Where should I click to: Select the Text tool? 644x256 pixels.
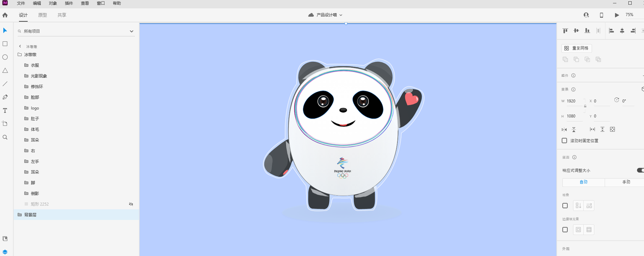click(5, 111)
